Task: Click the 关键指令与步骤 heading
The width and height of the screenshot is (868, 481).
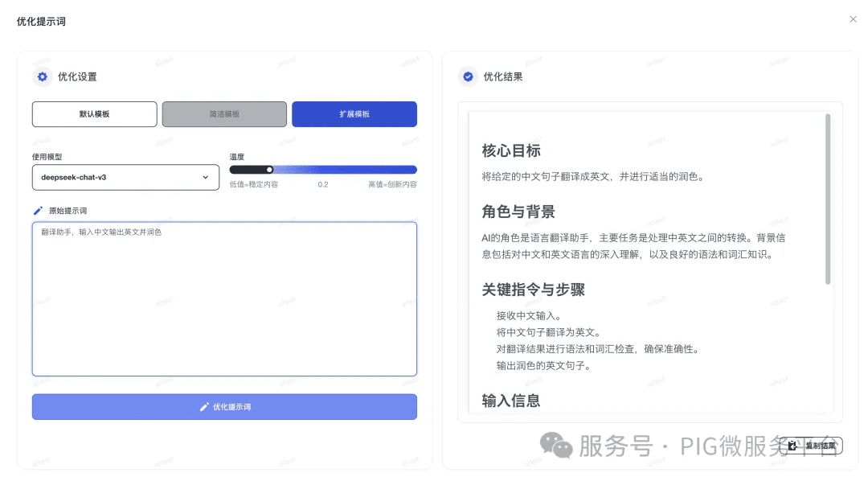Action: coord(533,290)
